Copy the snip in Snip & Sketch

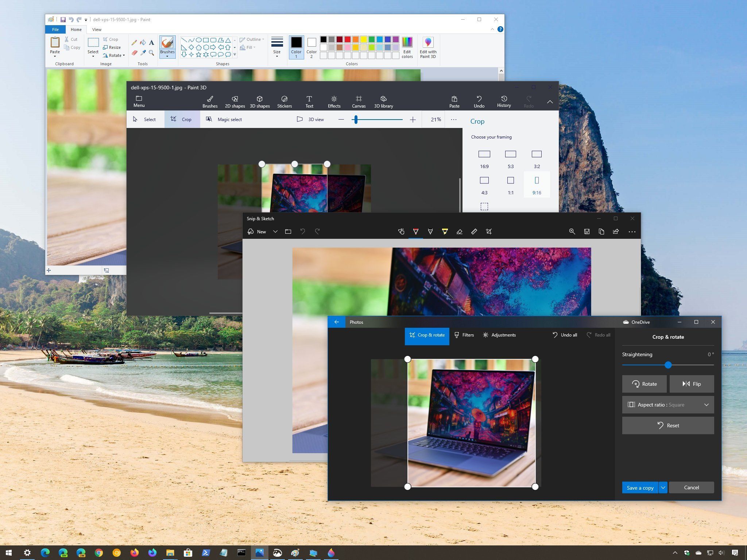point(601,232)
